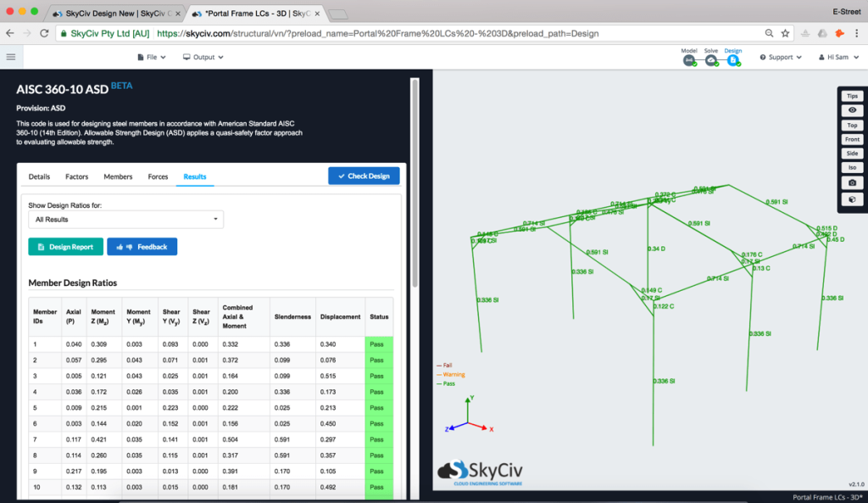Generate a Design Report

[x=65, y=246]
